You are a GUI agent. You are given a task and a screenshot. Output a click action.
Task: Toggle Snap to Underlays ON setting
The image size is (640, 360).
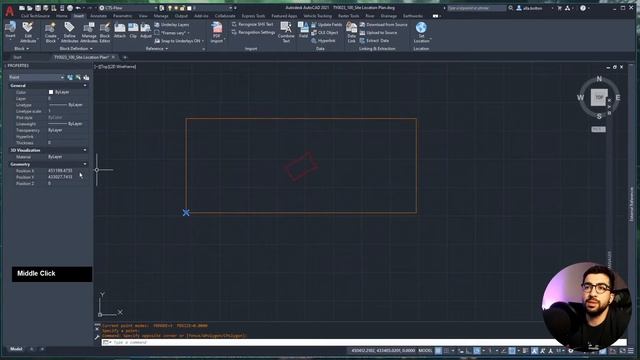(178, 41)
